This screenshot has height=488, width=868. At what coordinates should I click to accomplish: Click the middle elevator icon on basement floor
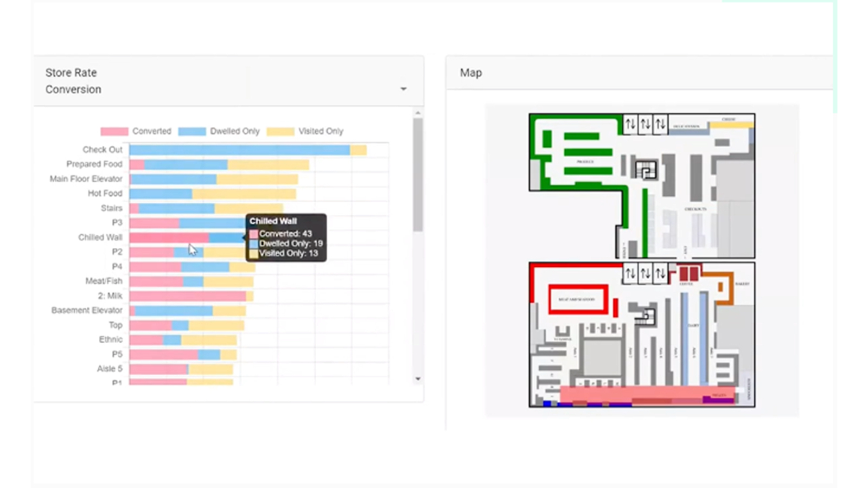[x=645, y=273]
